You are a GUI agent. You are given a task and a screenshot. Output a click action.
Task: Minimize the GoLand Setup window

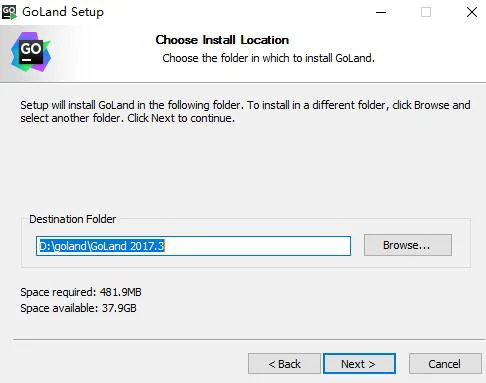pyautogui.click(x=381, y=12)
